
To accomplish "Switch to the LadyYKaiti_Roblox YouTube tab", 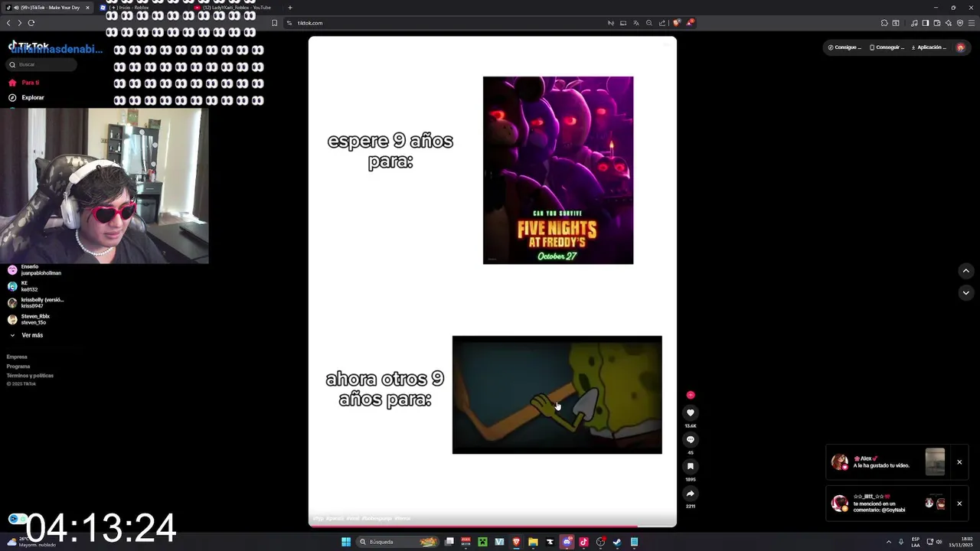I will pos(236,8).
